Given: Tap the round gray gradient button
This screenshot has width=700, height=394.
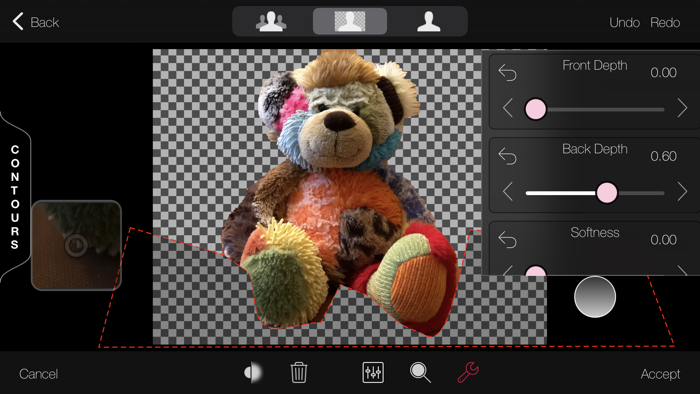Looking at the screenshot, I should pyautogui.click(x=595, y=297).
